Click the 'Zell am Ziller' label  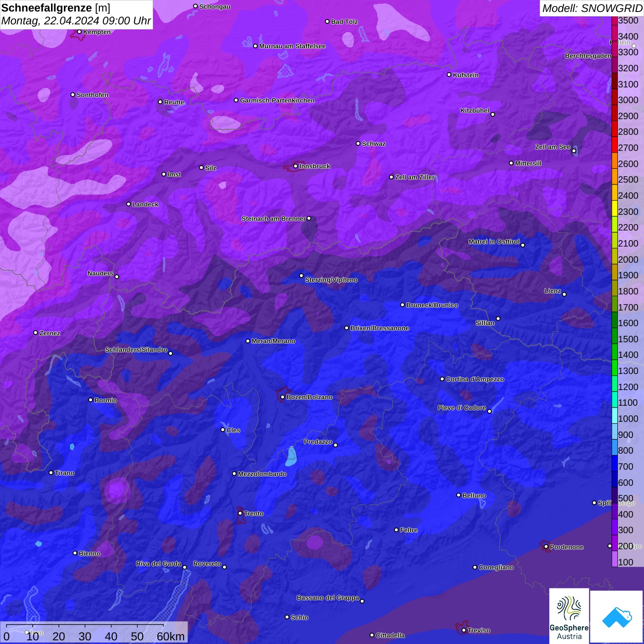(415, 177)
